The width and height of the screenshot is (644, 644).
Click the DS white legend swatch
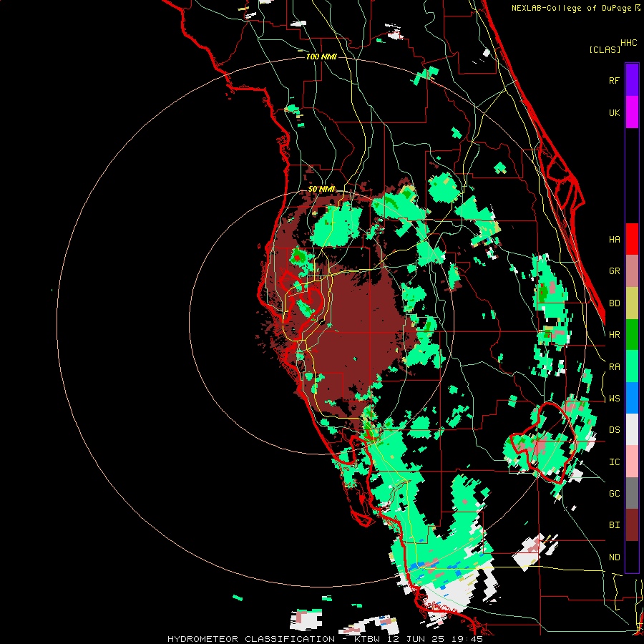tap(632, 429)
